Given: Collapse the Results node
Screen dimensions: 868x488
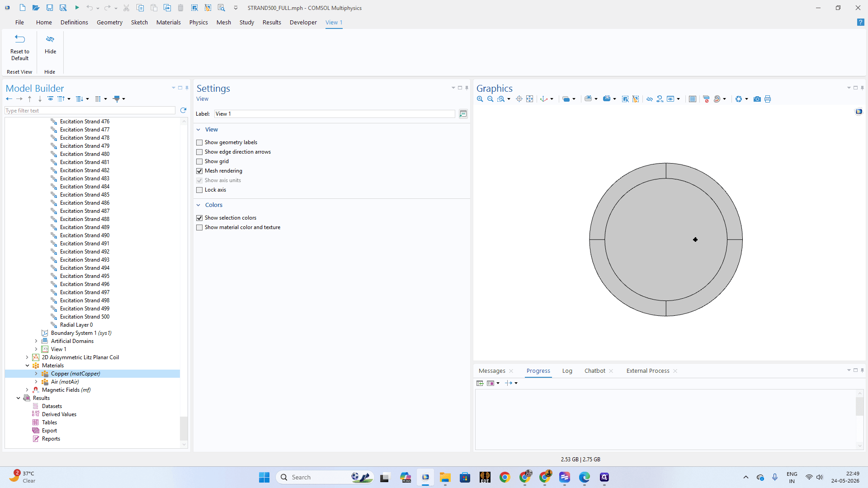Looking at the screenshot, I should click(18, 398).
